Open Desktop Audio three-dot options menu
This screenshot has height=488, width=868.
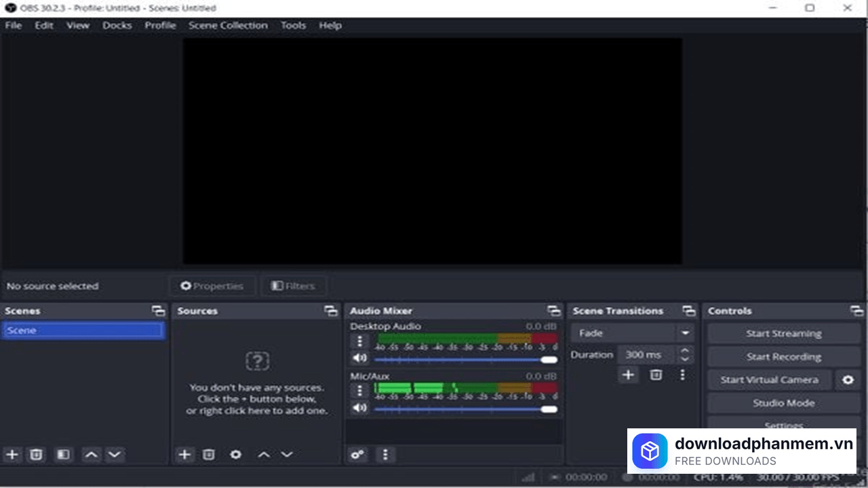pyautogui.click(x=360, y=341)
